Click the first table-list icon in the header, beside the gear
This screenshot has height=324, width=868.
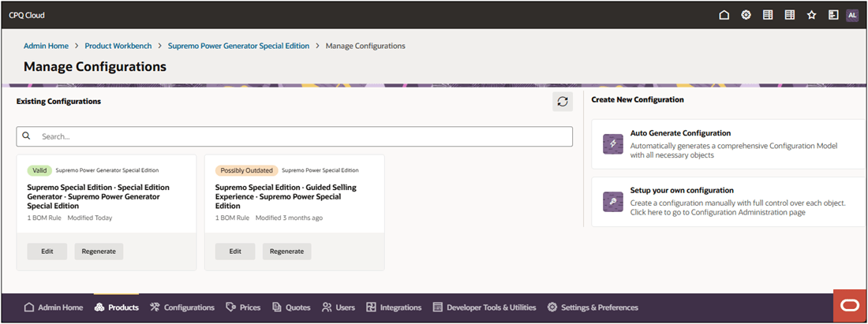[x=768, y=16]
